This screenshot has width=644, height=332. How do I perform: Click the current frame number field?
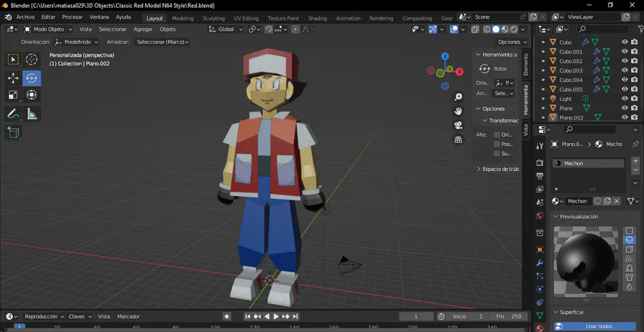tap(416, 316)
